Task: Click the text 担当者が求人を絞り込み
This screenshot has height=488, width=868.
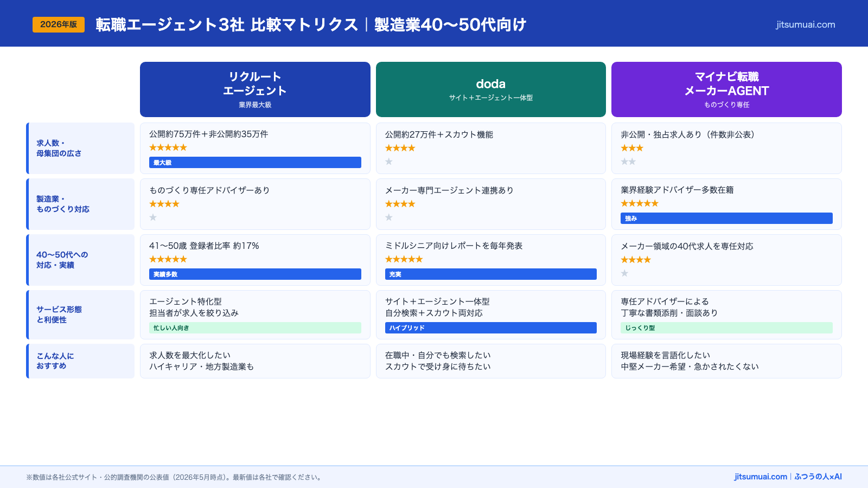Action: pyautogui.click(x=194, y=313)
